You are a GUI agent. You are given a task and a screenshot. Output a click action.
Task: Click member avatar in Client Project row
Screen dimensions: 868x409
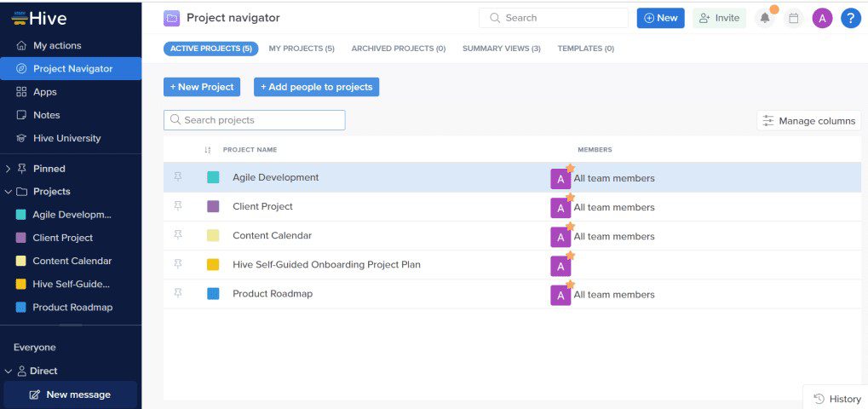point(560,208)
